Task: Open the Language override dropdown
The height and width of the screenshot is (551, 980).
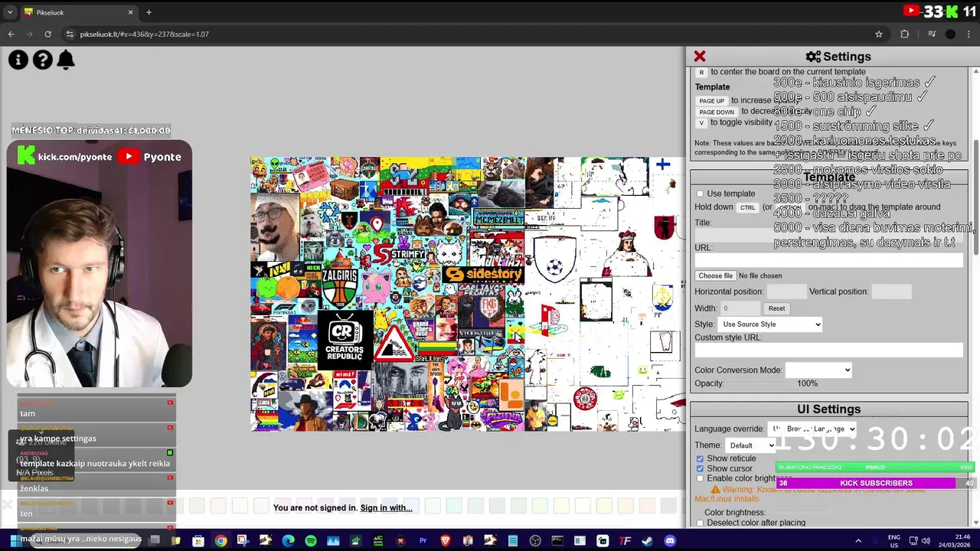Action: (812, 429)
